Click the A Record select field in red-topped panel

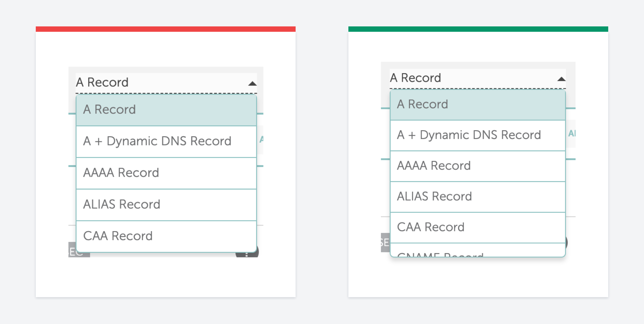[166, 83]
